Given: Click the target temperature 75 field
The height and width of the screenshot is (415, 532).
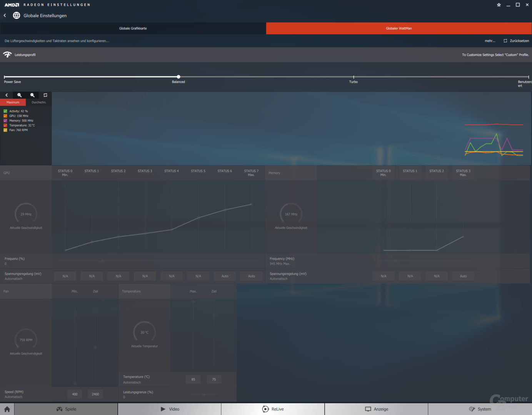Looking at the screenshot, I should tap(214, 380).
